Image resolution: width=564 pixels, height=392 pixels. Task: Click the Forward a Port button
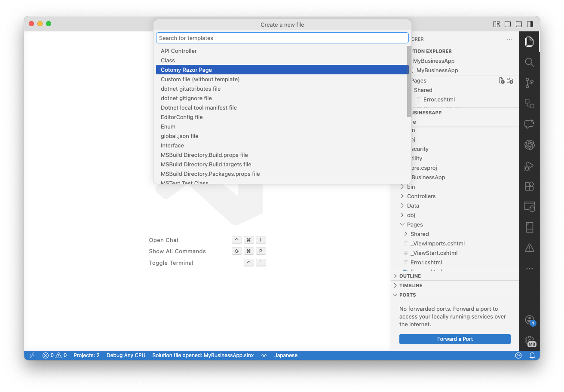(x=454, y=339)
